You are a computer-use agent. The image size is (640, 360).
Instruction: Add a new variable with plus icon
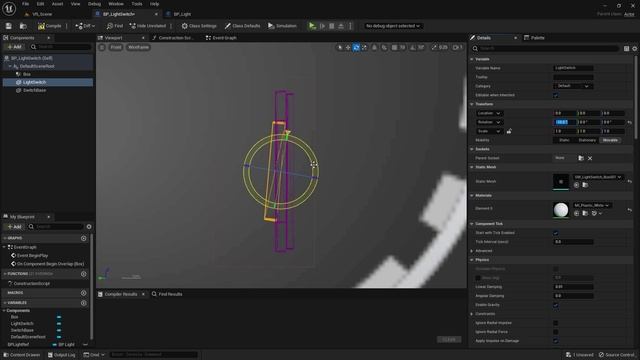click(x=84, y=303)
